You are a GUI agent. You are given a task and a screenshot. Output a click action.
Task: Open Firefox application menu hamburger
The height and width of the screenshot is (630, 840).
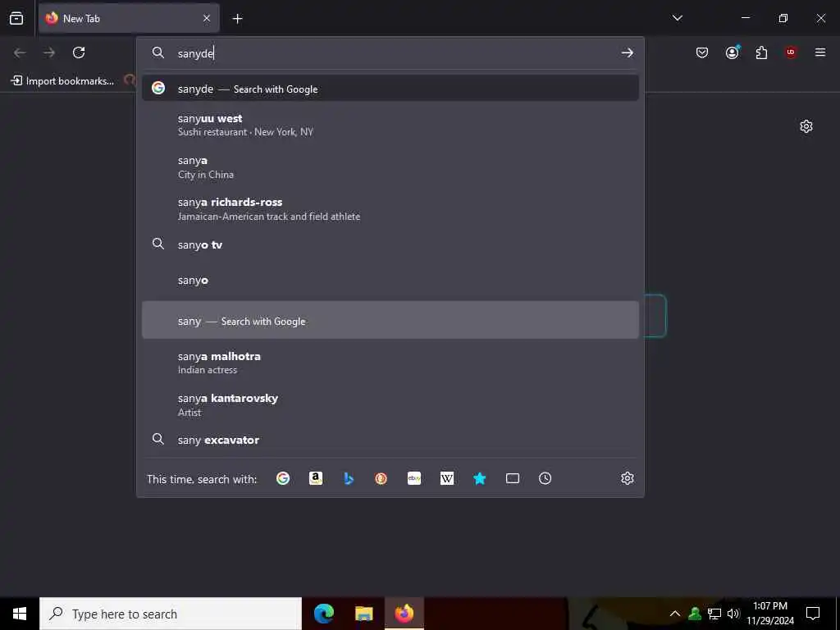coord(820,52)
